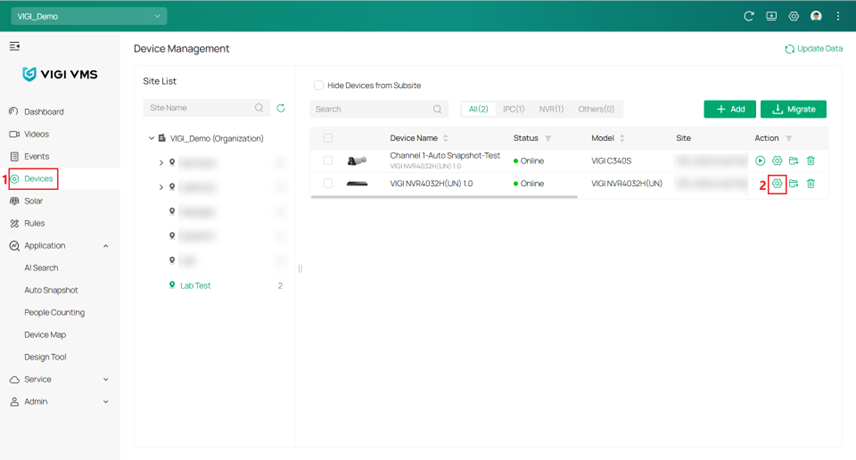Refresh the Site List
The height and width of the screenshot is (460, 856).
click(x=281, y=108)
